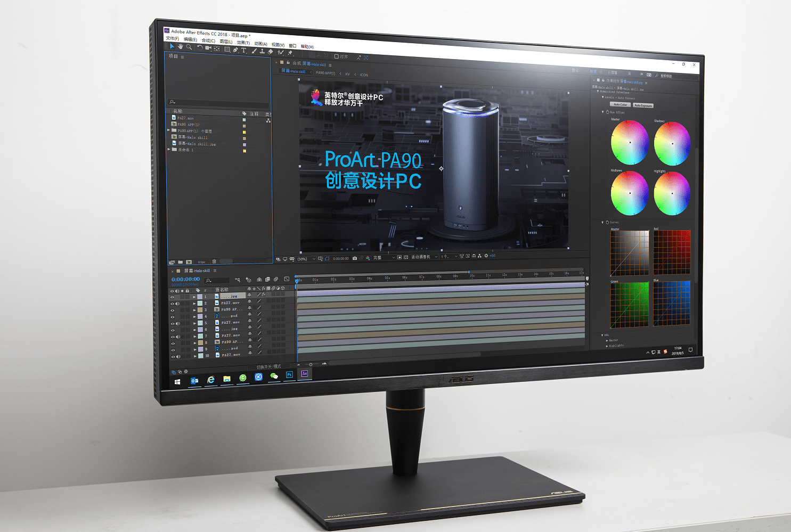Select the Selection arrow tool
Image resolution: width=791 pixels, height=532 pixels.
pos(172,46)
